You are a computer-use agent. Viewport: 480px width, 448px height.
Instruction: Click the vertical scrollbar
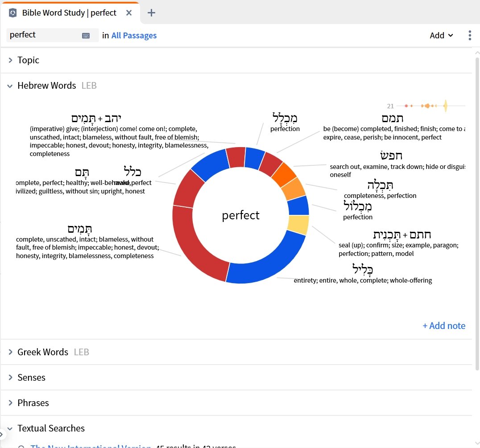click(x=477, y=214)
